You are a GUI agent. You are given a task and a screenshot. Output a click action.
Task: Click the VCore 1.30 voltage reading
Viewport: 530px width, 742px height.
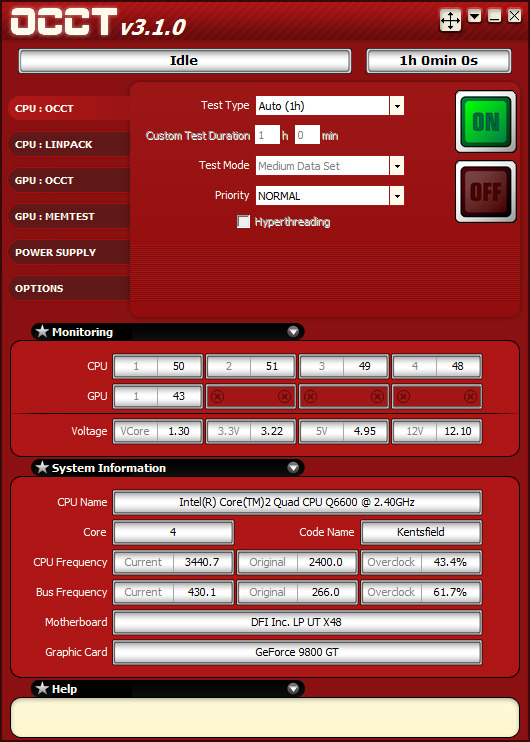[x=158, y=431]
